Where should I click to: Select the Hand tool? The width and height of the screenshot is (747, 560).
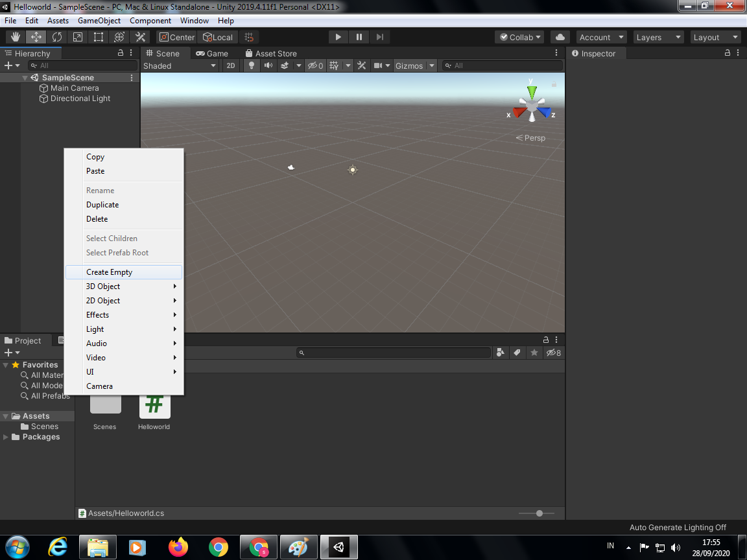tap(16, 37)
